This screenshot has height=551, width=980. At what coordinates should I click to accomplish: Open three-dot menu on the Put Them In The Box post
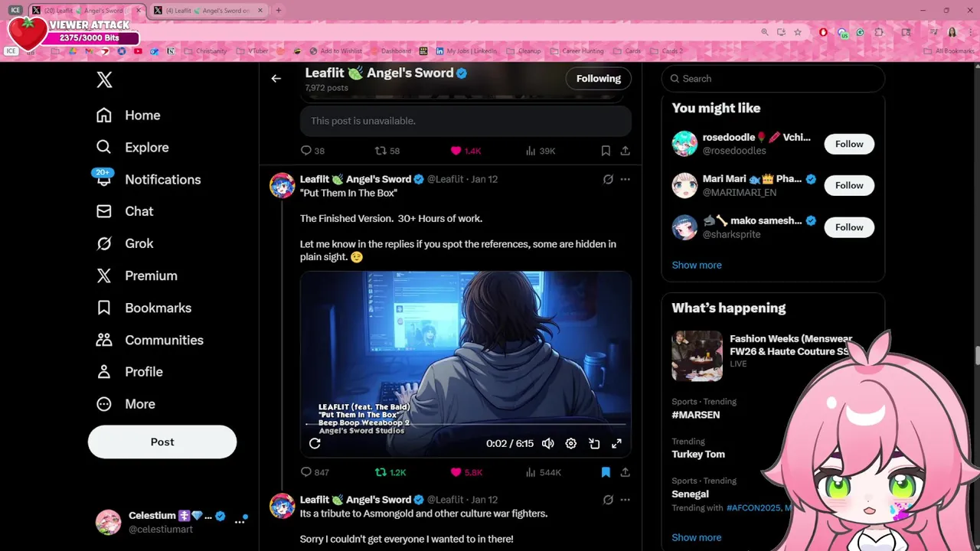click(x=625, y=179)
